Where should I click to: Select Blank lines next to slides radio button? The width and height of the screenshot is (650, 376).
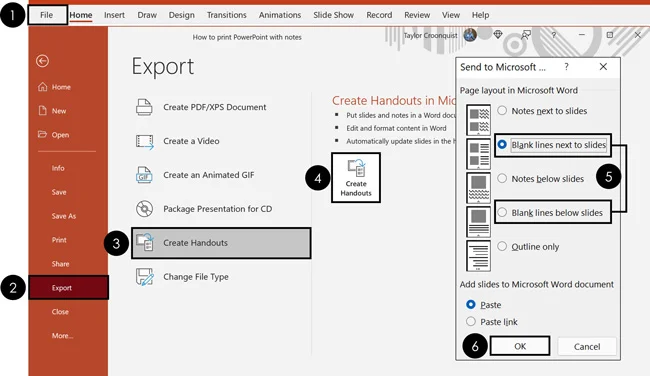502,145
